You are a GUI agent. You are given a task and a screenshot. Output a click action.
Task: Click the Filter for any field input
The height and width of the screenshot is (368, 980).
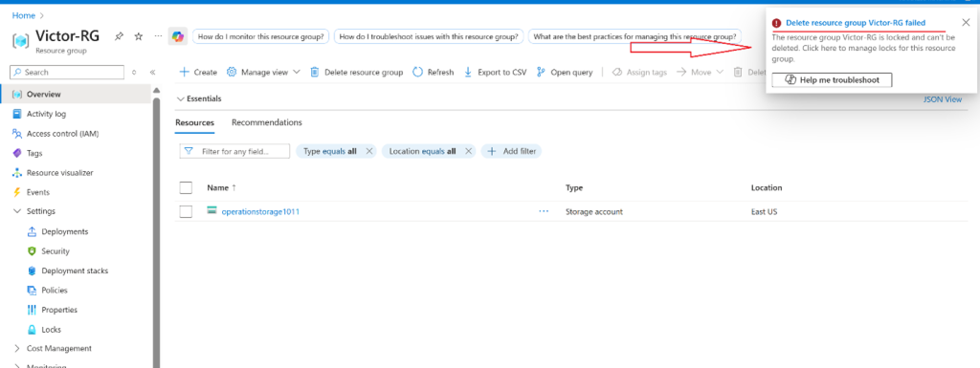pos(235,151)
